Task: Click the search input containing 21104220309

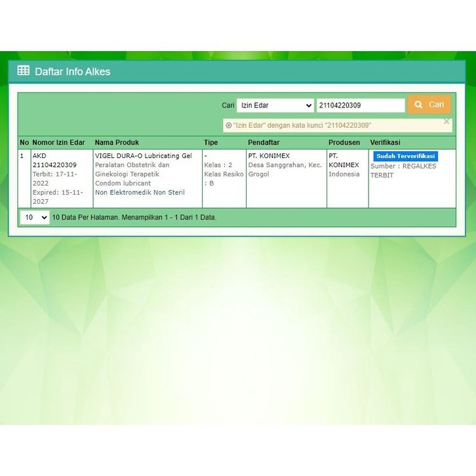Action: [361, 106]
